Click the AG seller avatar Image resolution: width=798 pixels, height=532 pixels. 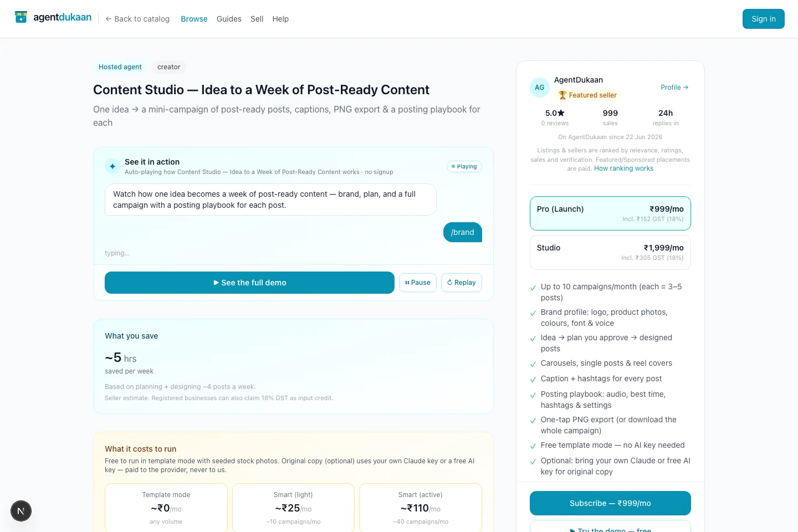point(540,88)
